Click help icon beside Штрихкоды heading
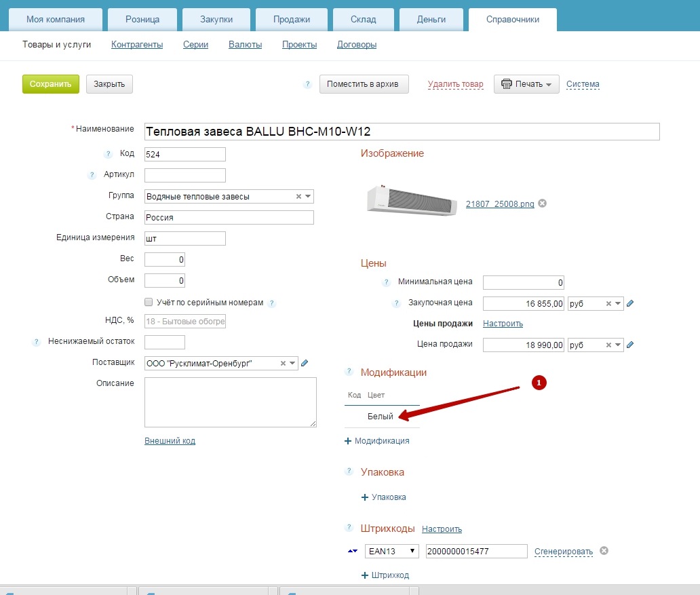 349,528
